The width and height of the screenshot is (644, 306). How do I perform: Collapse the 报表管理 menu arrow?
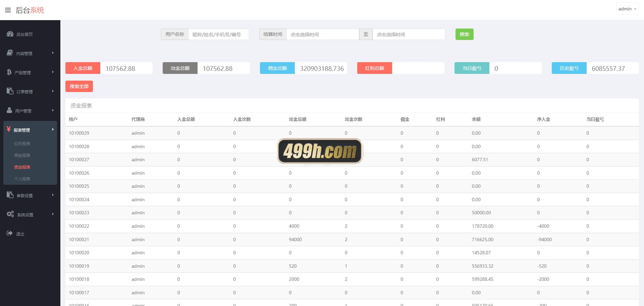click(x=53, y=130)
